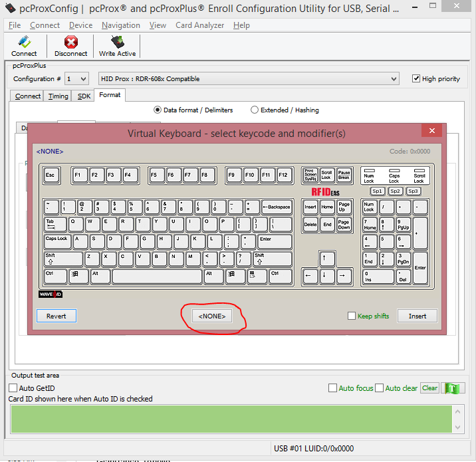Enable the Keep shifts checkbox
476x462 pixels.
(x=352, y=316)
